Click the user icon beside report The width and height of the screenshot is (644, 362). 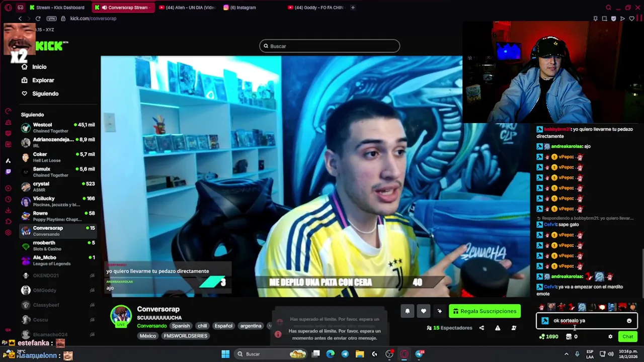(514, 328)
